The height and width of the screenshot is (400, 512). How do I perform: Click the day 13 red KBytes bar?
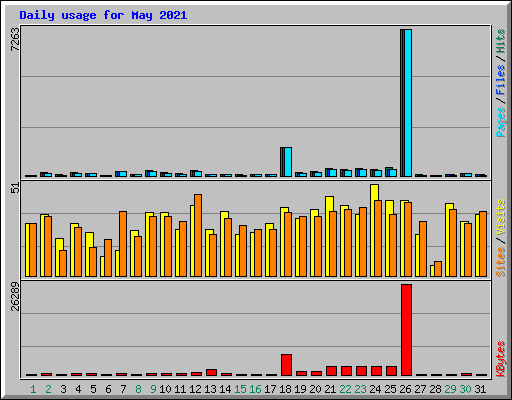(211, 372)
